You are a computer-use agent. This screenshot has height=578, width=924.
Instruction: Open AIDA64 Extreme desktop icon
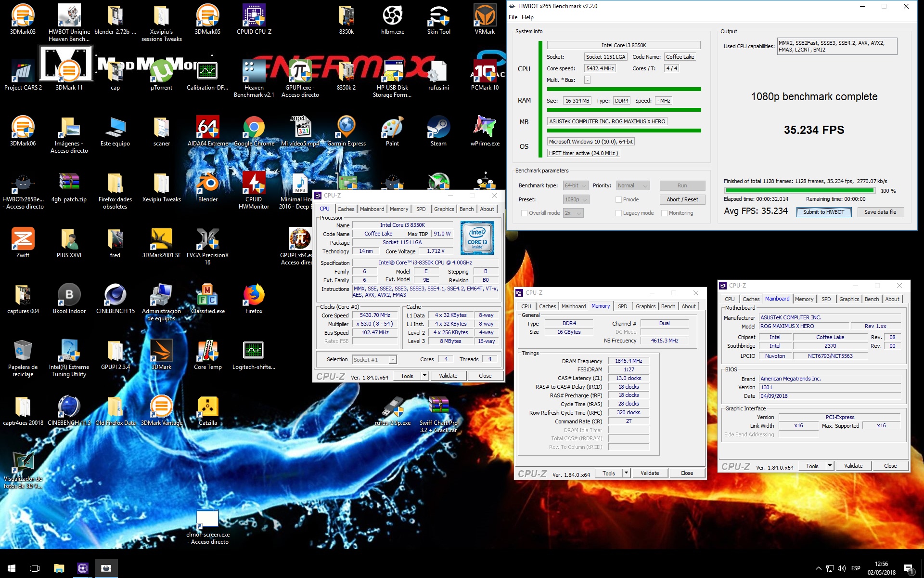pyautogui.click(x=207, y=131)
